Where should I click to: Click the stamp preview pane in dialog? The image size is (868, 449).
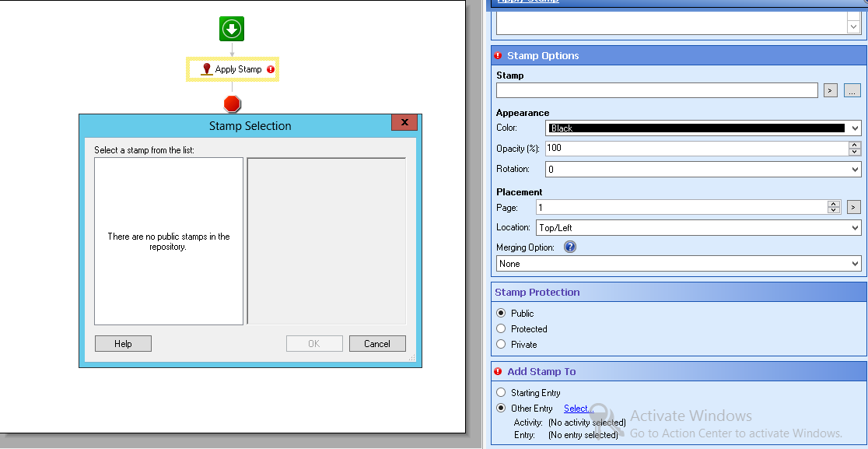[327, 241]
